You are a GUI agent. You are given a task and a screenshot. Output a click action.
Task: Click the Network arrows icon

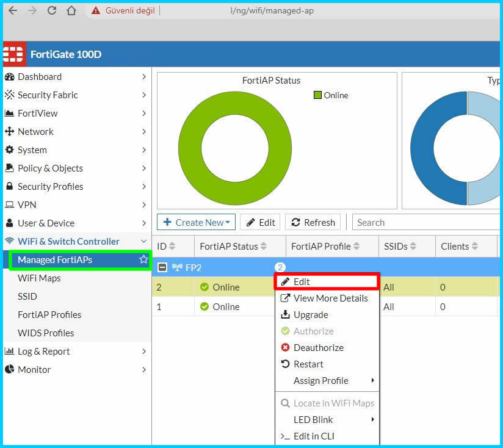point(10,131)
